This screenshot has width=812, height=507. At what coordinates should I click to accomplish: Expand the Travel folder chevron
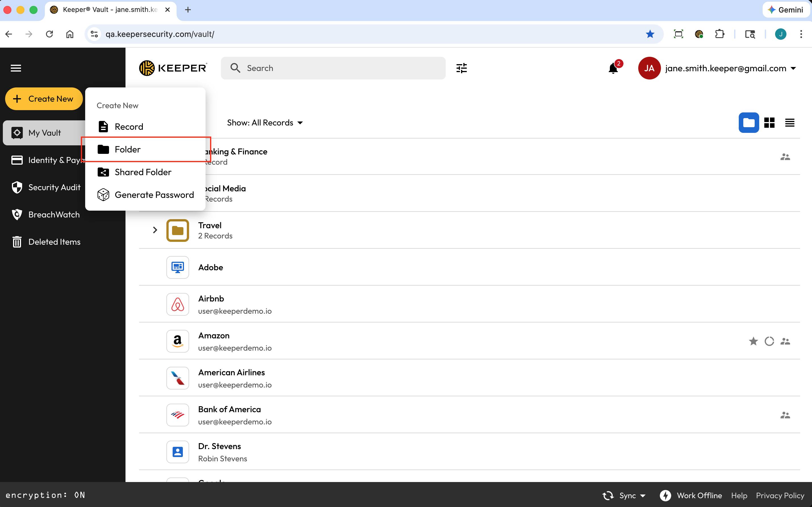pos(155,230)
